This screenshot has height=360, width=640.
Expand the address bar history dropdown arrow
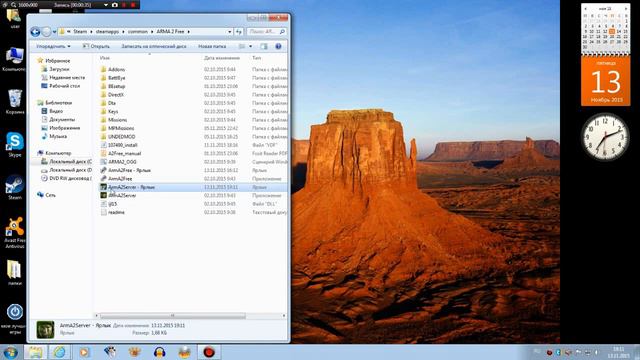pos(230,31)
